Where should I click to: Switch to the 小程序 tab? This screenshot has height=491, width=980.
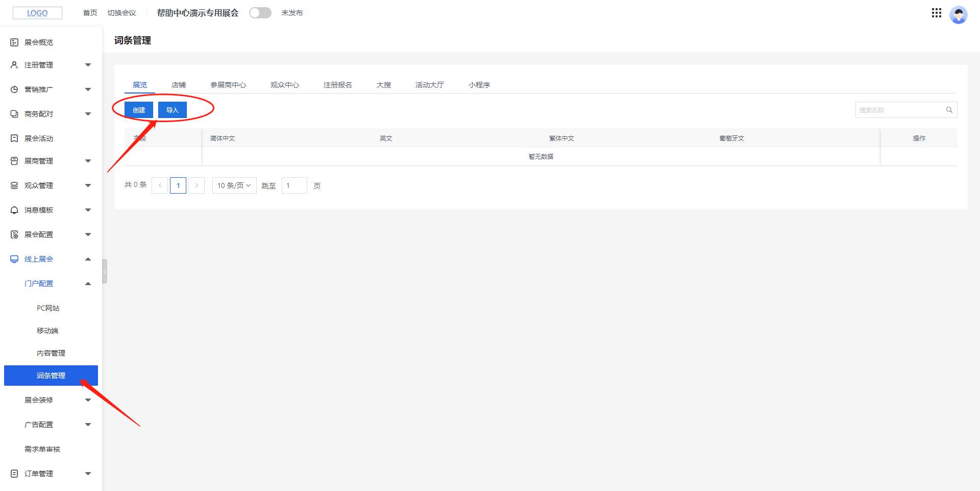click(479, 85)
